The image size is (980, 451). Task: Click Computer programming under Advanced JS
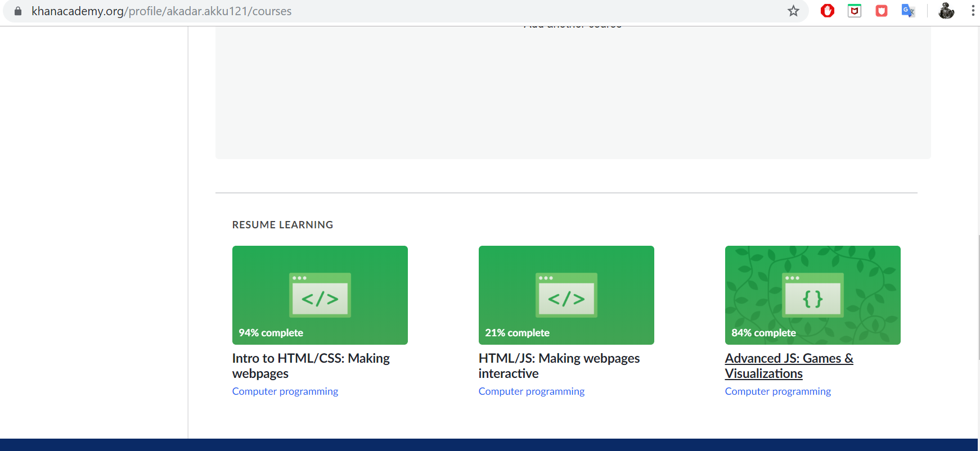click(778, 391)
